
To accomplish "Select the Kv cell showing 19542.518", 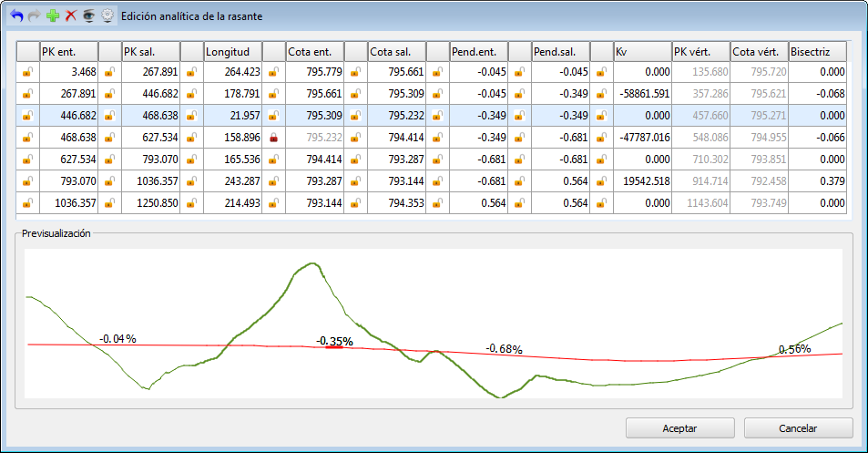I will 641,180.
